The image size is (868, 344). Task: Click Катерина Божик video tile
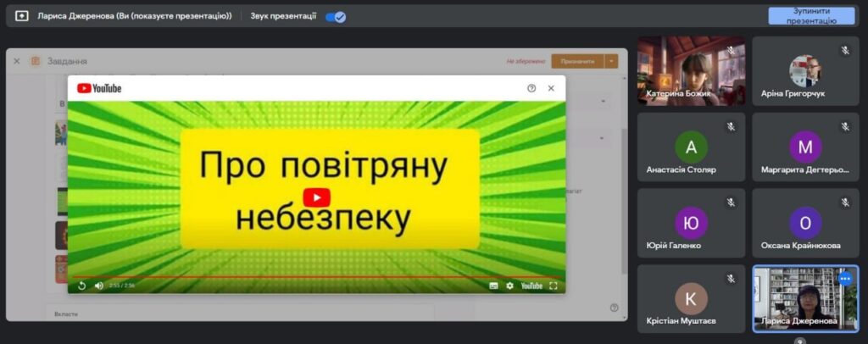691,71
